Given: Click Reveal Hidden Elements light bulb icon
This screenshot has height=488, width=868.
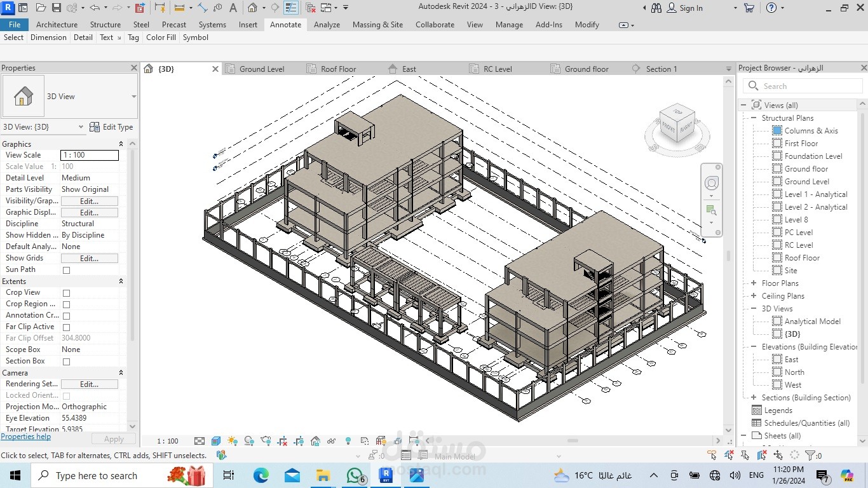Looking at the screenshot, I should pos(348,441).
